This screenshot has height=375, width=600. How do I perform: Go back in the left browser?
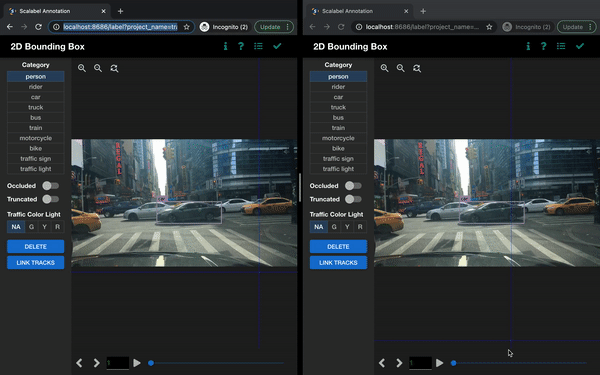click(x=10, y=27)
